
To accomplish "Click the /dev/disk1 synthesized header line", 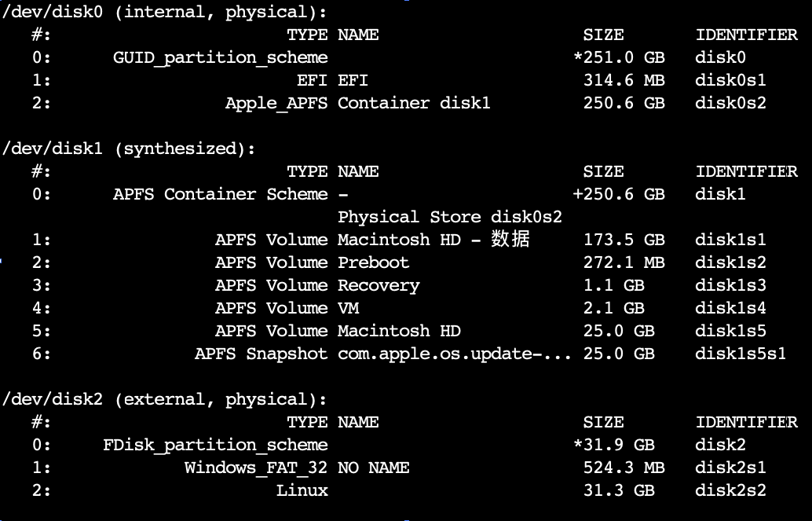I will 129,149.
